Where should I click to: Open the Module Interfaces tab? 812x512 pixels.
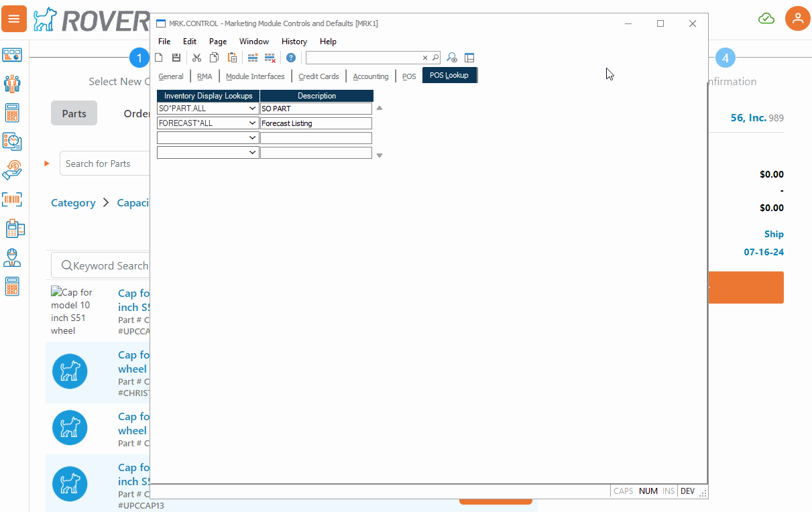(x=255, y=76)
